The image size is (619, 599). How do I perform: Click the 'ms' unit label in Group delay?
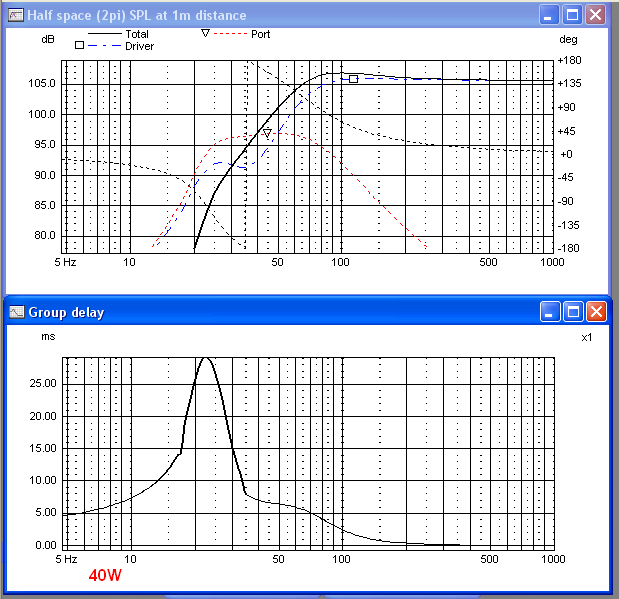tap(48, 336)
